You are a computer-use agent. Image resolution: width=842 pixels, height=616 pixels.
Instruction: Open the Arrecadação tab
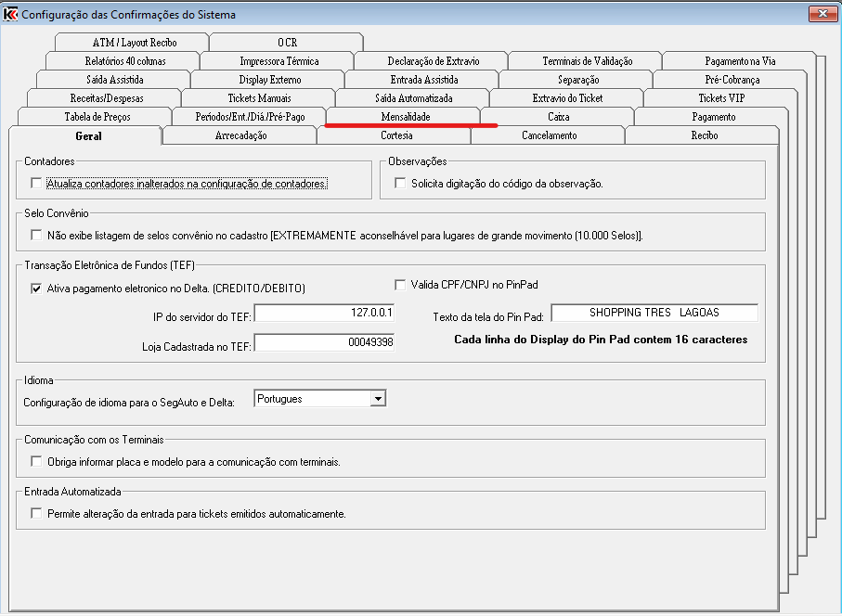pos(240,135)
